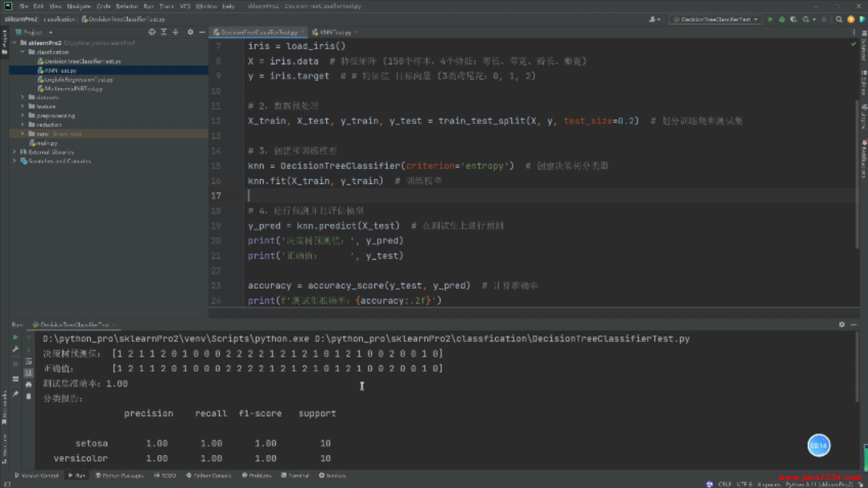The height and width of the screenshot is (488, 868).
Task: Open the run configuration dropdown
Action: (x=715, y=19)
